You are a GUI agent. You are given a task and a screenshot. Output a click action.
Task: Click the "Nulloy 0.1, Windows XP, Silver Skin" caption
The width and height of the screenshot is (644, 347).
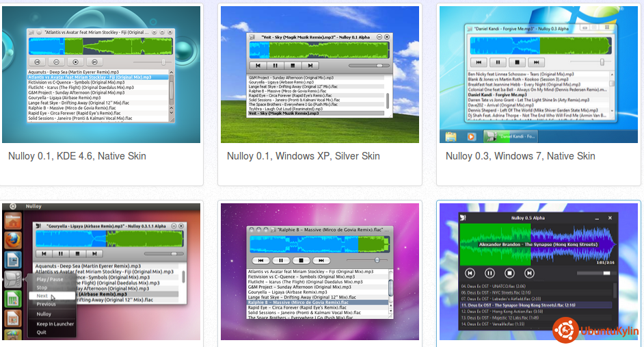click(x=303, y=156)
